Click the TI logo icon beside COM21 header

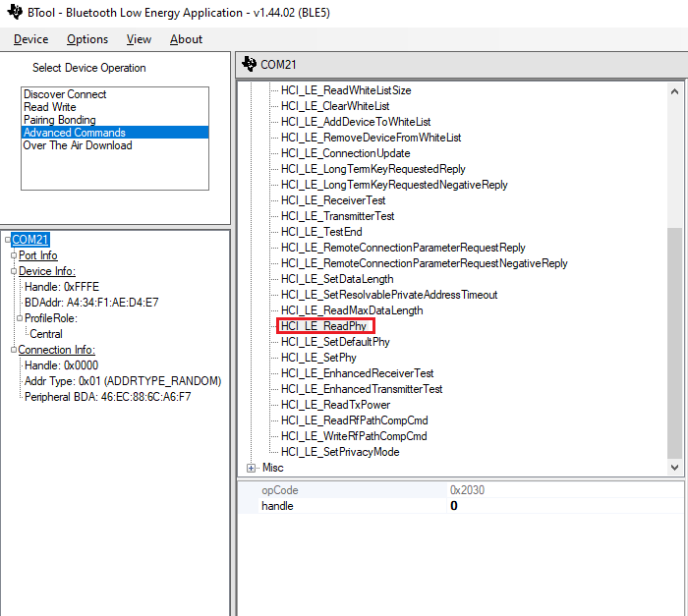(x=250, y=64)
